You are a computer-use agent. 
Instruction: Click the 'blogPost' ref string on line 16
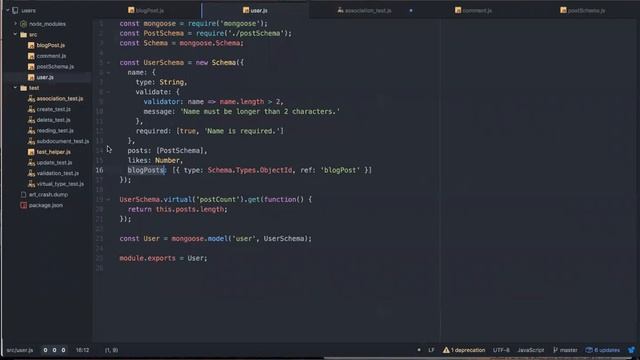pos(340,170)
